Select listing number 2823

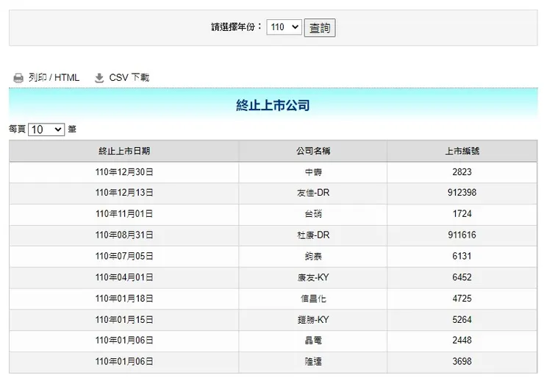click(462, 172)
